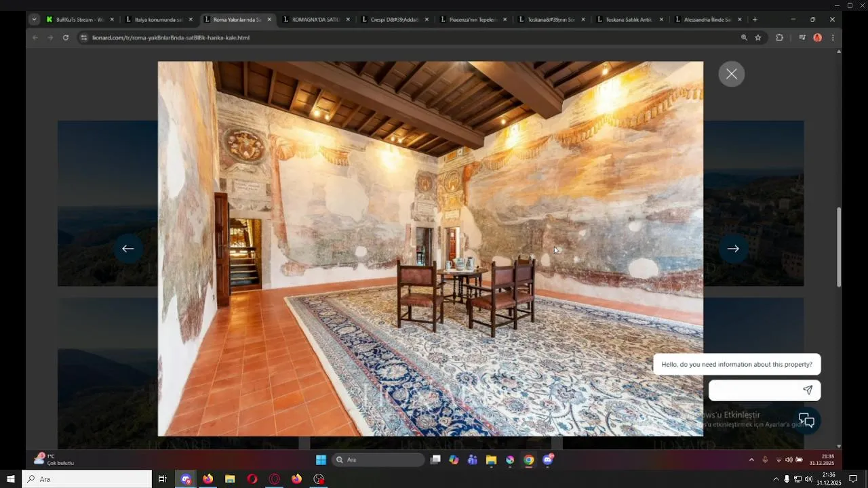The height and width of the screenshot is (488, 868).
Task: Open a new browser tab
Action: [755, 20]
